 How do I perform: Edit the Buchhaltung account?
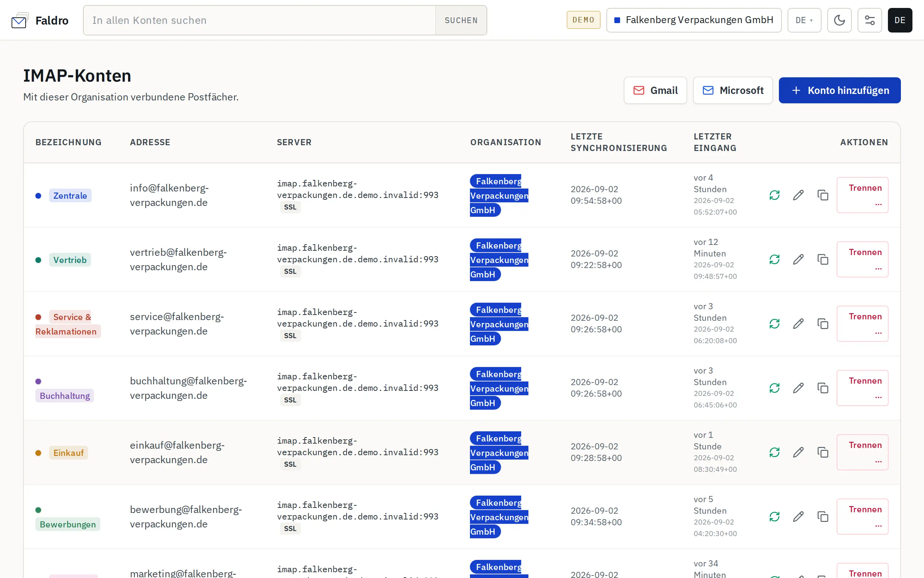(x=798, y=388)
